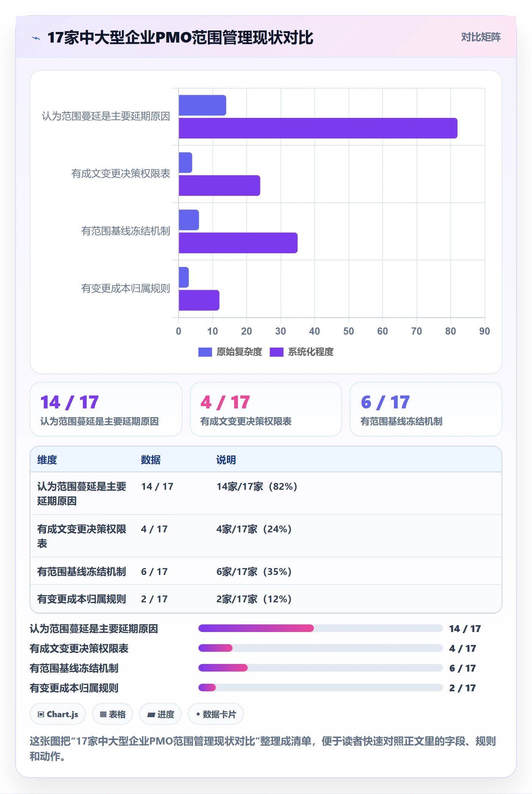The height and width of the screenshot is (794, 532).
Task: Click the 原始复杂度 bar for 认为范围蔓延是主要延期原因
Action: coord(203,105)
